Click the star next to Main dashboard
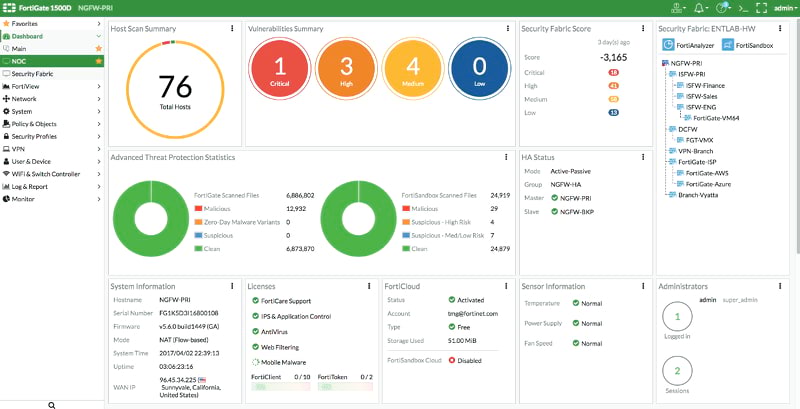Image resolution: width=800 pixels, height=409 pixels. 99,48
